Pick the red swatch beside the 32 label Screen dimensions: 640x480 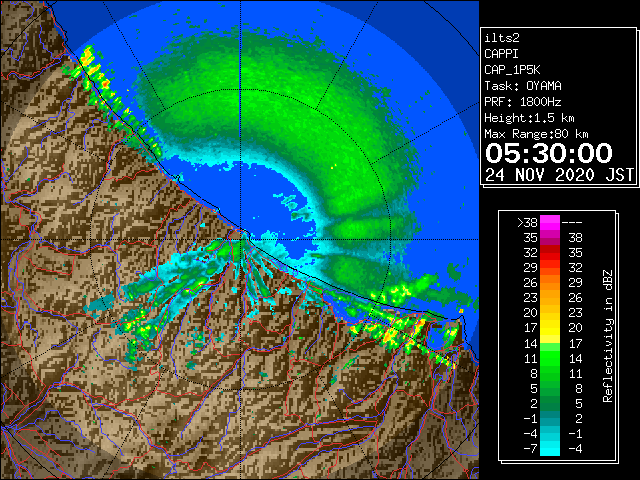(x=550, y=253)
